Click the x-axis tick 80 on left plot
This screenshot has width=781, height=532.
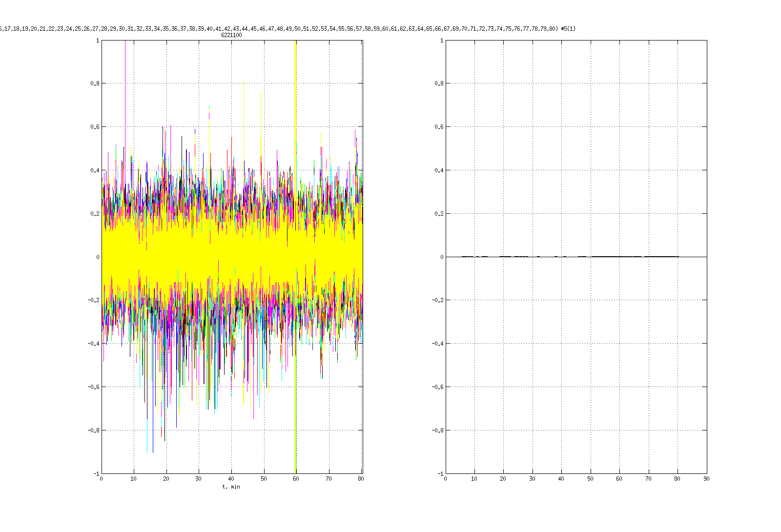pos(361,479)
